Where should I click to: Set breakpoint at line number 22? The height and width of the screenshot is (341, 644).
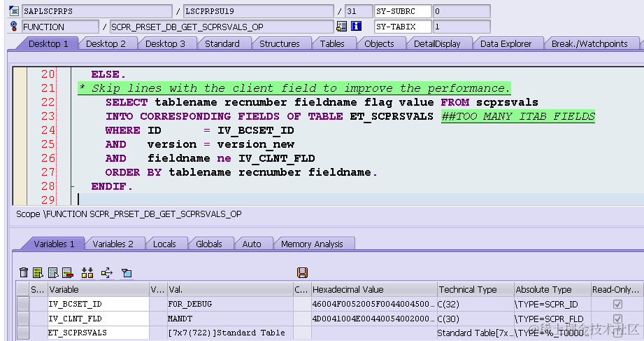[48, 102]
